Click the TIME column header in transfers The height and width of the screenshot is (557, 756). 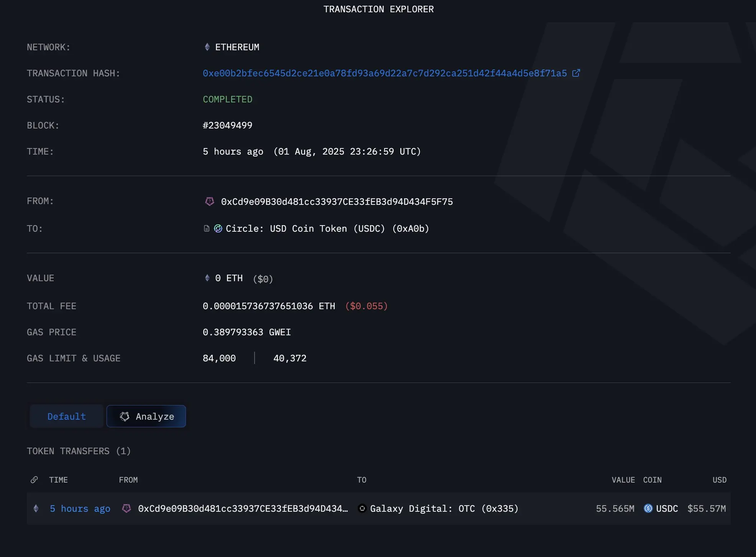click(x=58, y=480)
